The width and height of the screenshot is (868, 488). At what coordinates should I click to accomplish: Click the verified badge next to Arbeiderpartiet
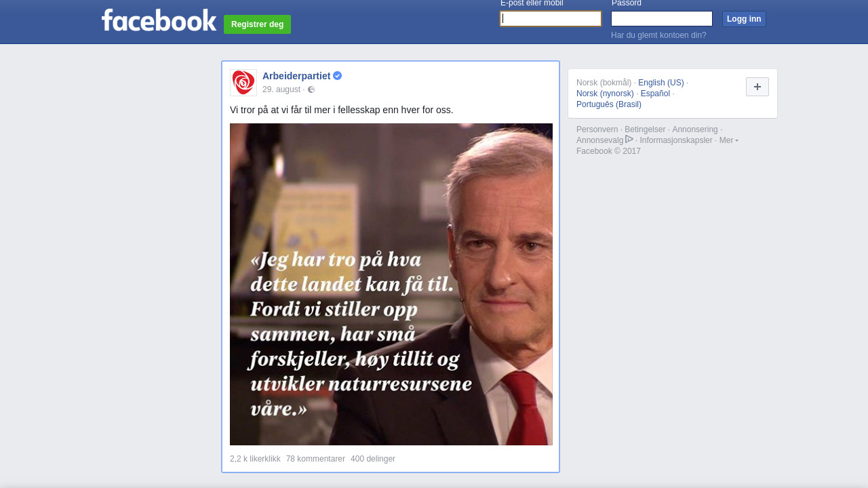coord(337,76)
